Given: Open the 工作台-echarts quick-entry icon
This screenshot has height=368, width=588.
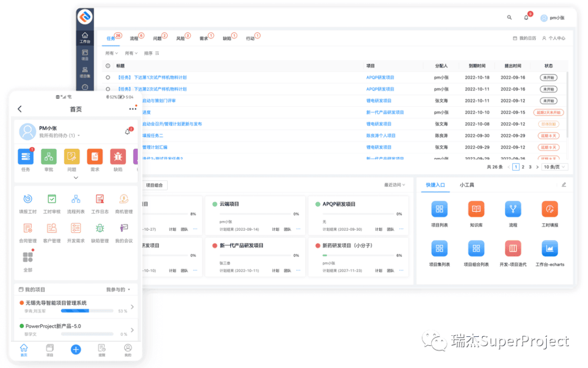Looking at the screenshot, I should click(549, 248).
